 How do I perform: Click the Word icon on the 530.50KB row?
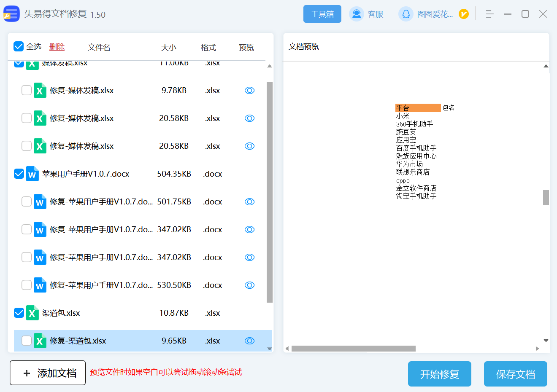40,285
